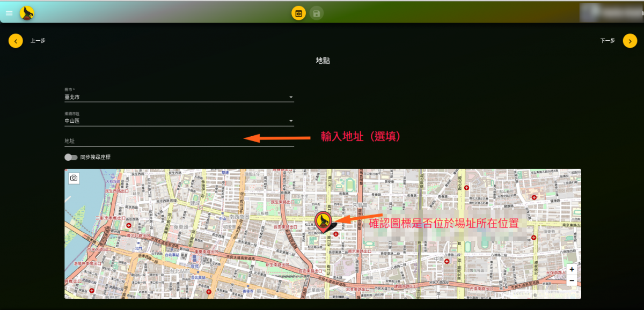Toggle the 同步搜尋座標 switch
This screenshot has width=644, height=310.
click(x=71, y=157)
